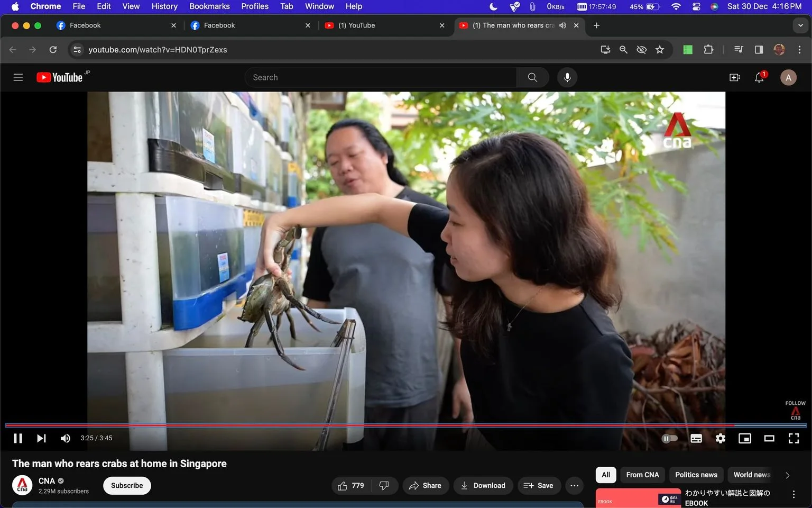This screenshot has width=812, height=508.
Task: Open video settings gear
Action: pyautogui.click(x=721, y=438)
